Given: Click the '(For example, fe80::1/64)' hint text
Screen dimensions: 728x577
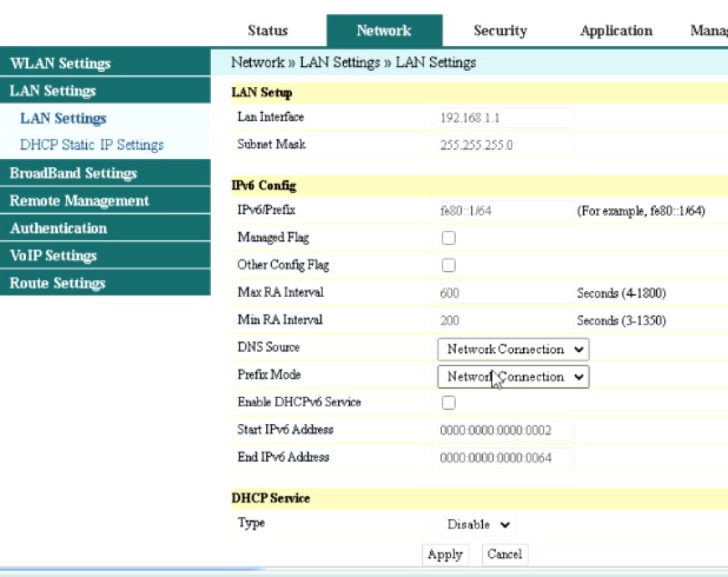Looking at the screenshot, I should click(x=641, y=211).
